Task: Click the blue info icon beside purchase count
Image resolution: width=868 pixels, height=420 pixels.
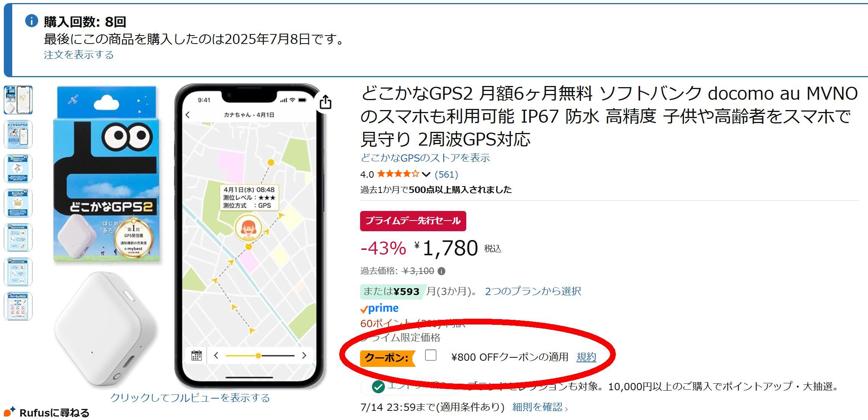Action: coord(32,21)
